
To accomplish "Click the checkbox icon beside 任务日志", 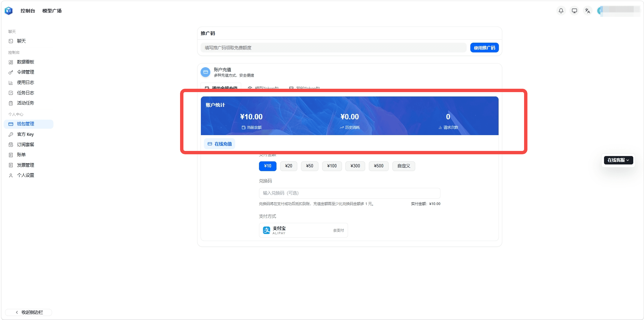I will click(x=11, y=93).
